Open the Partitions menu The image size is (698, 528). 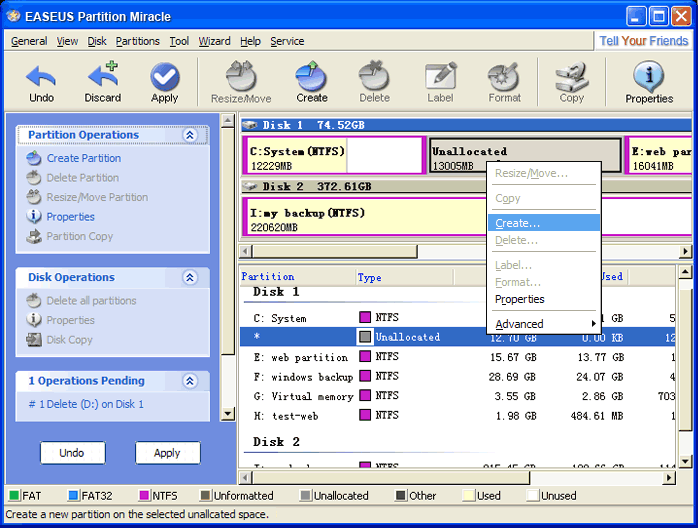point(137,41)
